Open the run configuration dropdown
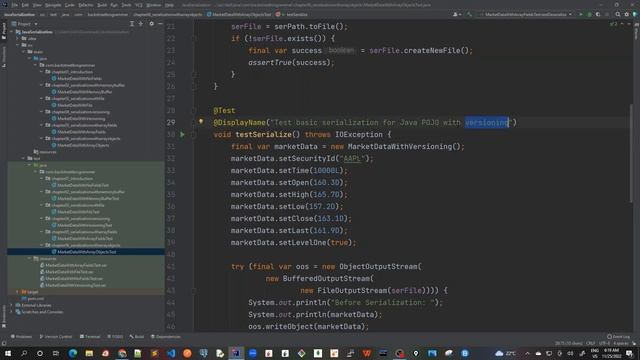 (527, 14)
